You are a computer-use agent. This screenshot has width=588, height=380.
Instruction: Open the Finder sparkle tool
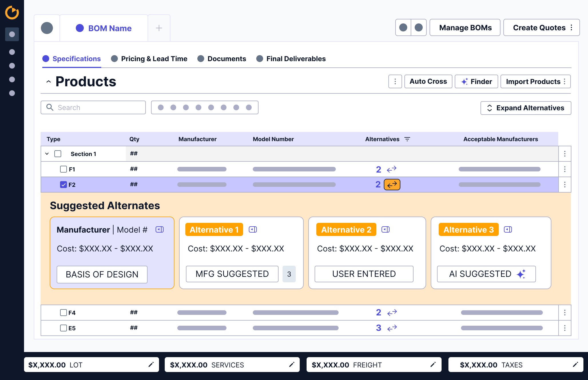pyautogui.click(x=476, y=82)
